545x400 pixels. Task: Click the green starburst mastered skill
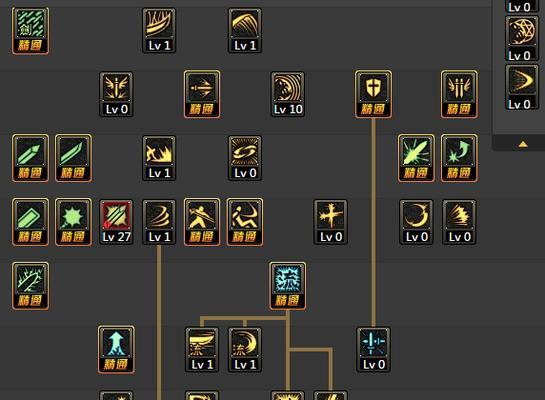[73, 222]
